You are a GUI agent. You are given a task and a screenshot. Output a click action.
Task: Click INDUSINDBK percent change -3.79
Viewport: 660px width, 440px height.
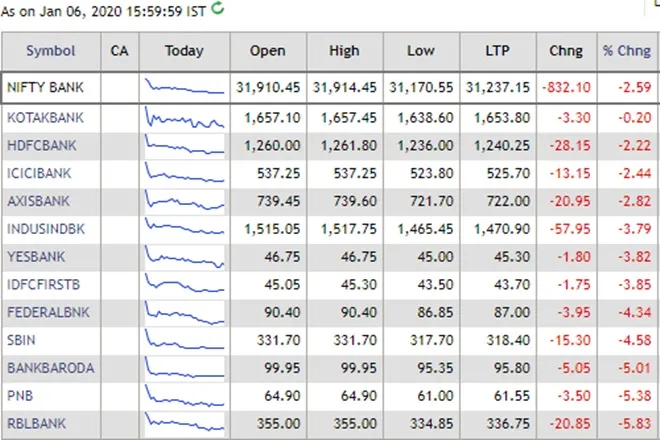635,229
